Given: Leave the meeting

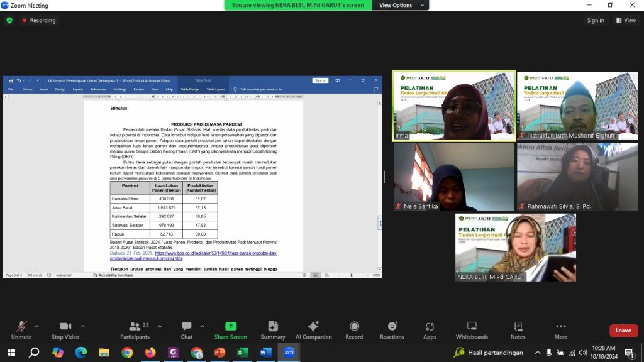Looking at the screenshot, I should click(623, 331).
